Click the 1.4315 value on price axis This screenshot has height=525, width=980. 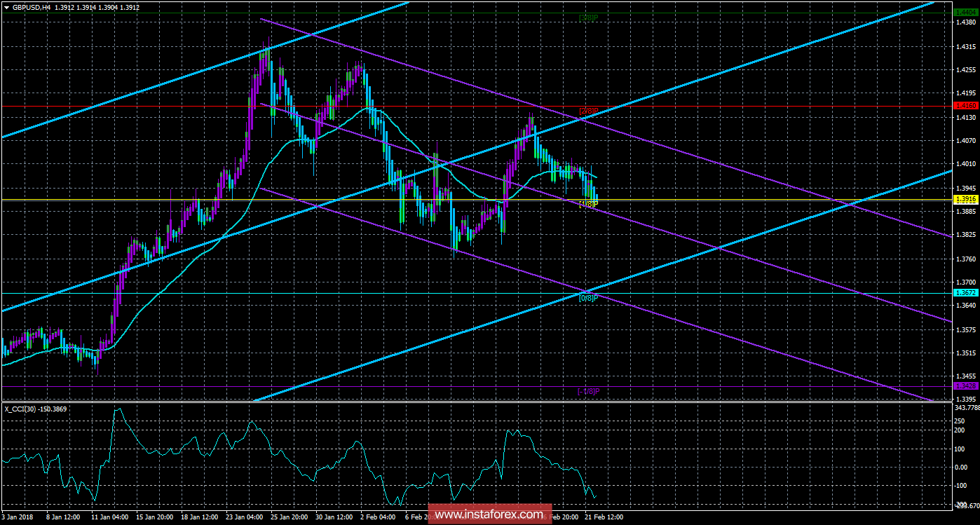965,46
